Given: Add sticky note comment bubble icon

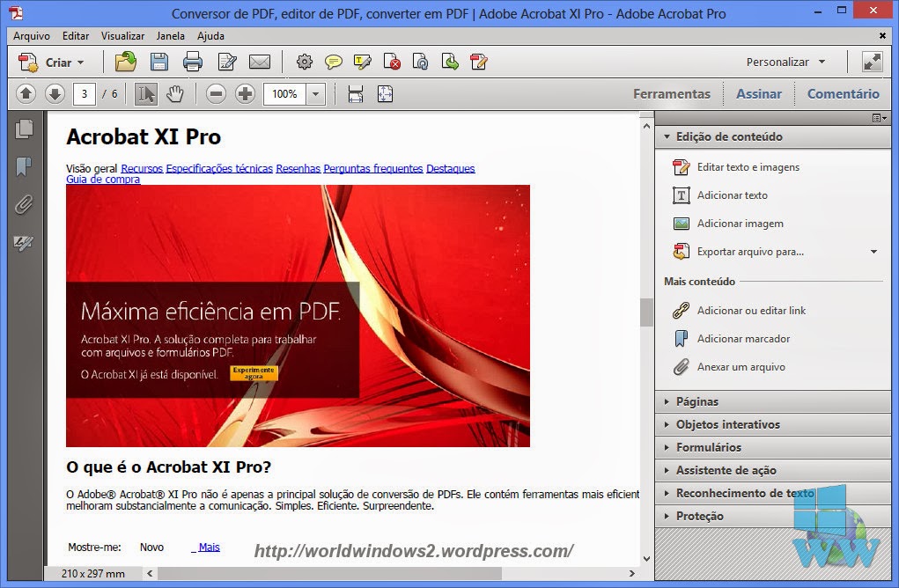Looking at the screenshot, I should point(333,62).
